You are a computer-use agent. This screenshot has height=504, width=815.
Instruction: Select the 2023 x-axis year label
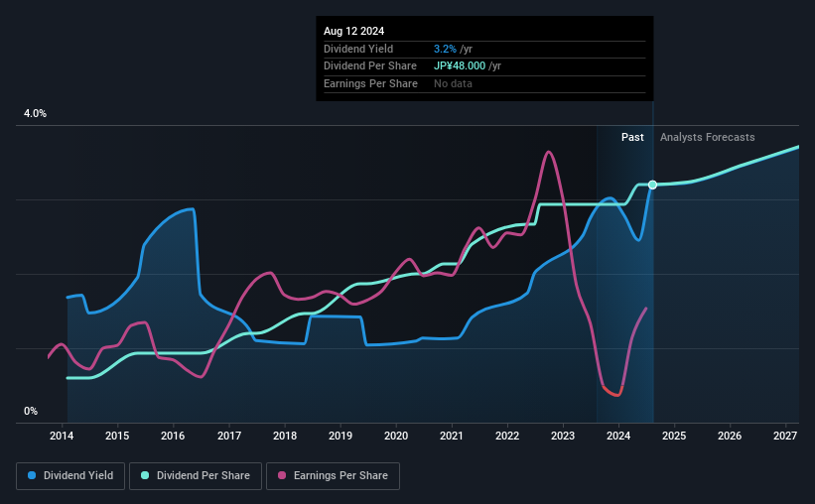pyautogui.click(x=563, y=436)
